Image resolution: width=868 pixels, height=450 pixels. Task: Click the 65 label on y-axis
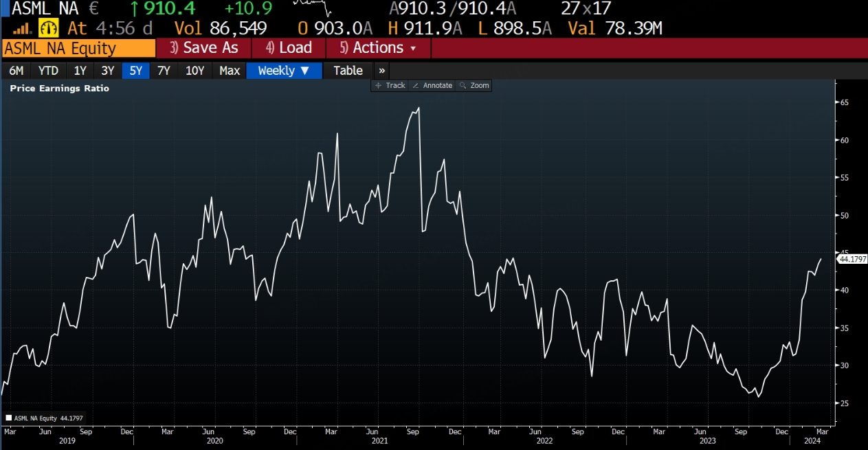(845, 102)
